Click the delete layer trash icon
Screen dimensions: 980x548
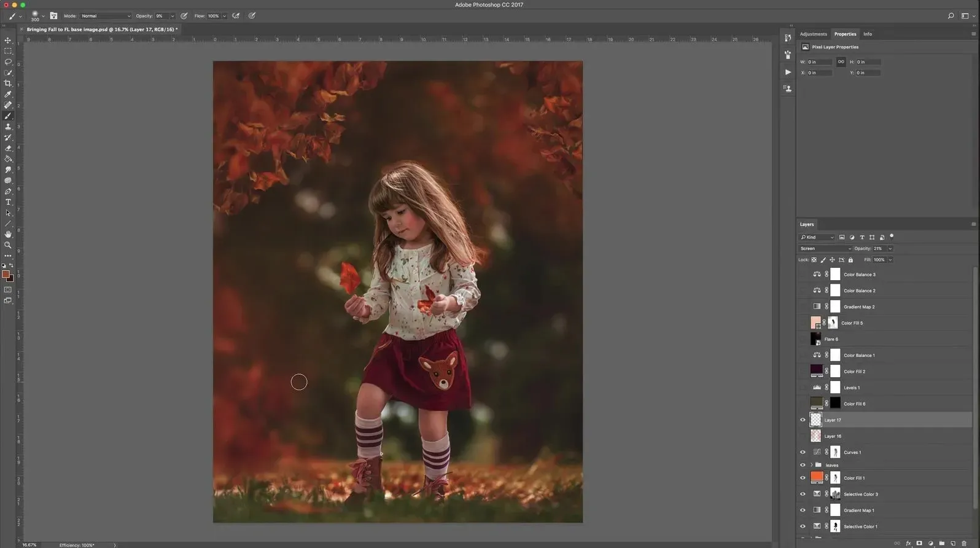tap(964, 544)
